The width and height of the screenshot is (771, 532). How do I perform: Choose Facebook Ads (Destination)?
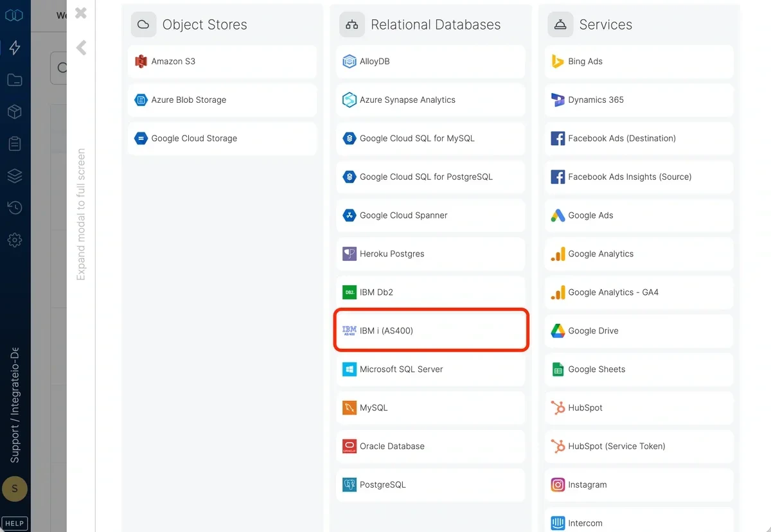click(639, 139)
